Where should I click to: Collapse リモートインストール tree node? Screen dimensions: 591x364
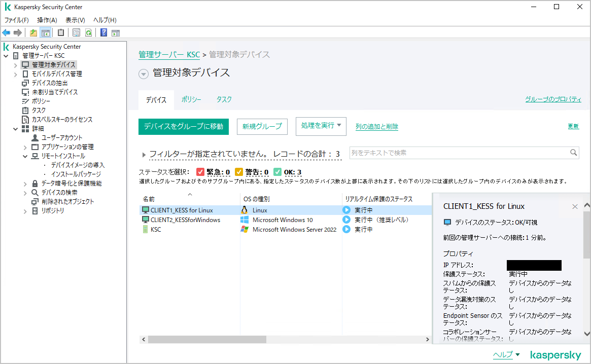[25, 156]
